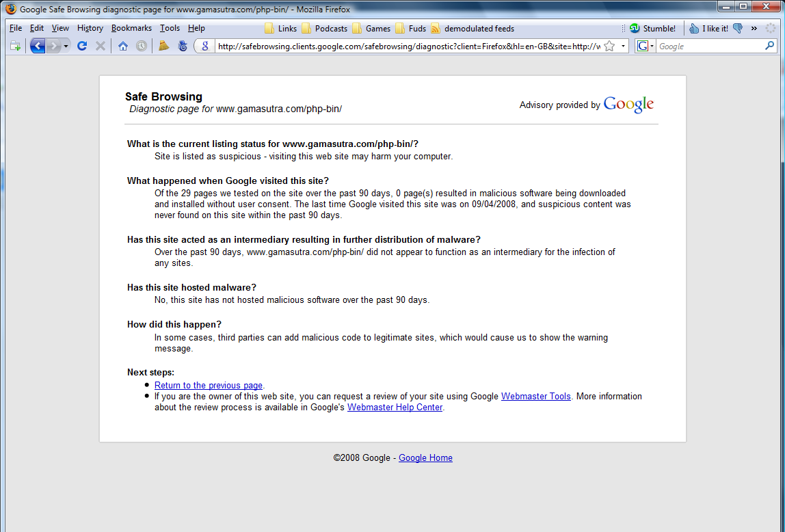Open the Google Home link
Screen dimensions: 785x532
[425, 458]
